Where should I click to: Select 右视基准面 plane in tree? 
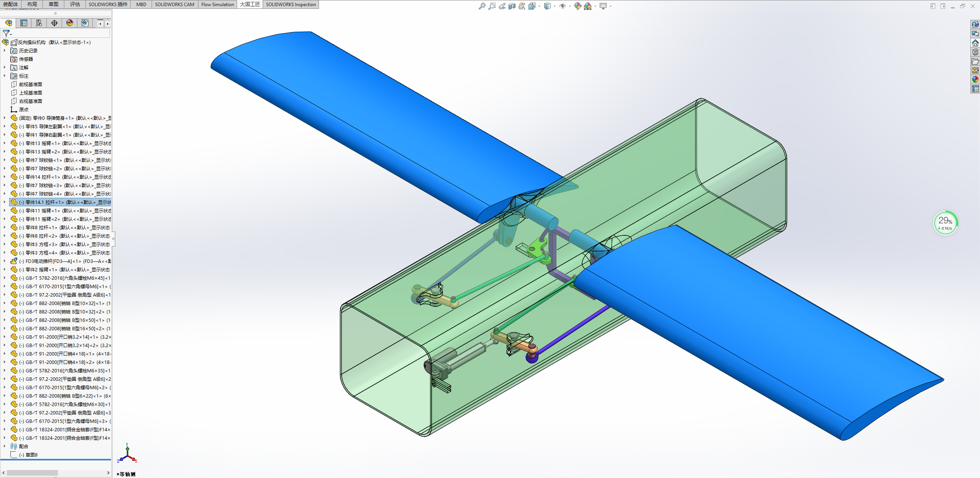point(31,101)
